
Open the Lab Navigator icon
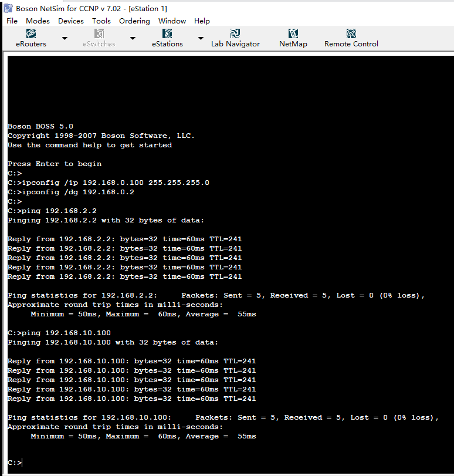tap(235, 33)
